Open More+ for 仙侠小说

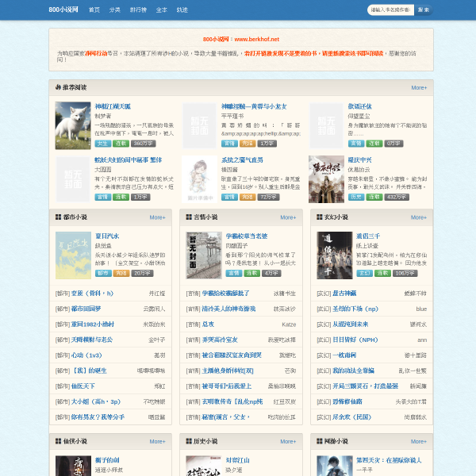(158, 441)
